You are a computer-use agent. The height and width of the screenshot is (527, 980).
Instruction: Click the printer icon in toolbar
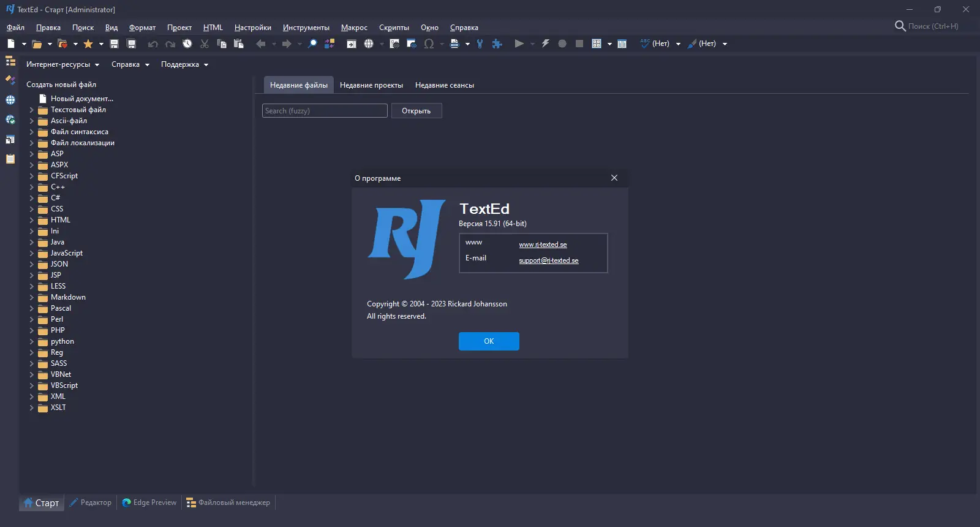click(454, 44)
